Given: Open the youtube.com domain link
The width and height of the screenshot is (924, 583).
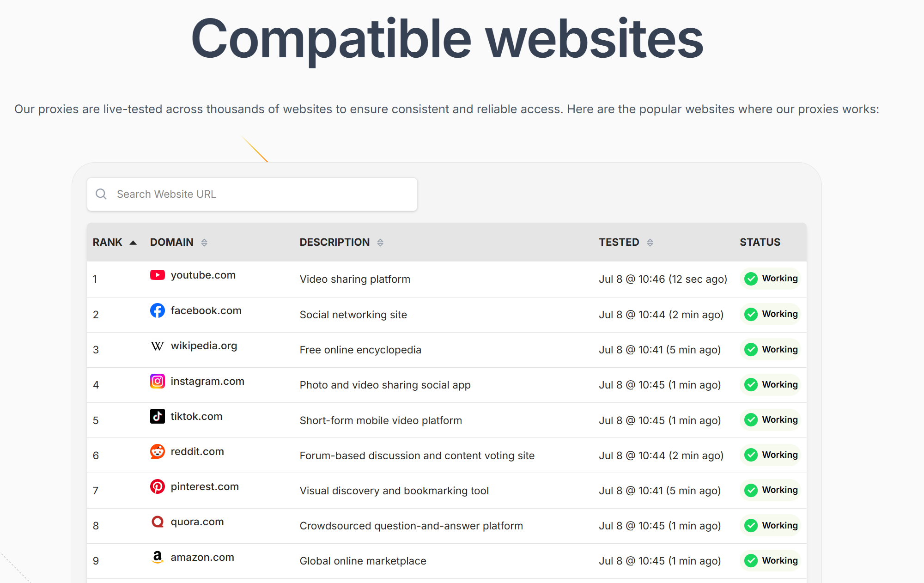Looking at the screenshot, I should (x=203, y=275).
